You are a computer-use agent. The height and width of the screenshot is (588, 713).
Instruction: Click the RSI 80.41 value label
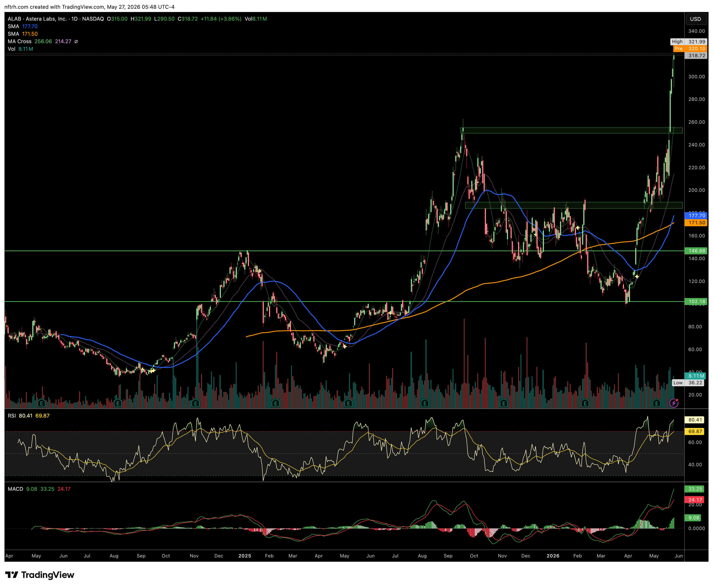(x=695, y=420)
